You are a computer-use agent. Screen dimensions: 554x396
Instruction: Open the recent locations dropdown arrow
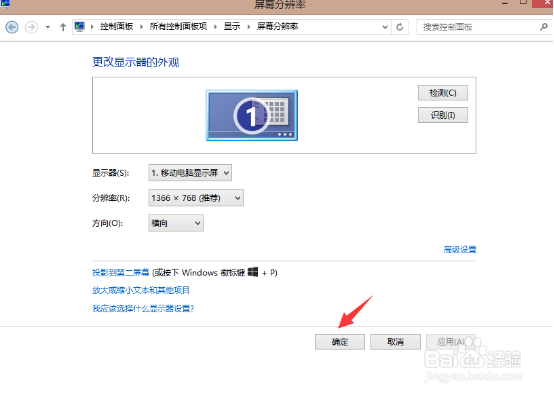click(48, 27)
